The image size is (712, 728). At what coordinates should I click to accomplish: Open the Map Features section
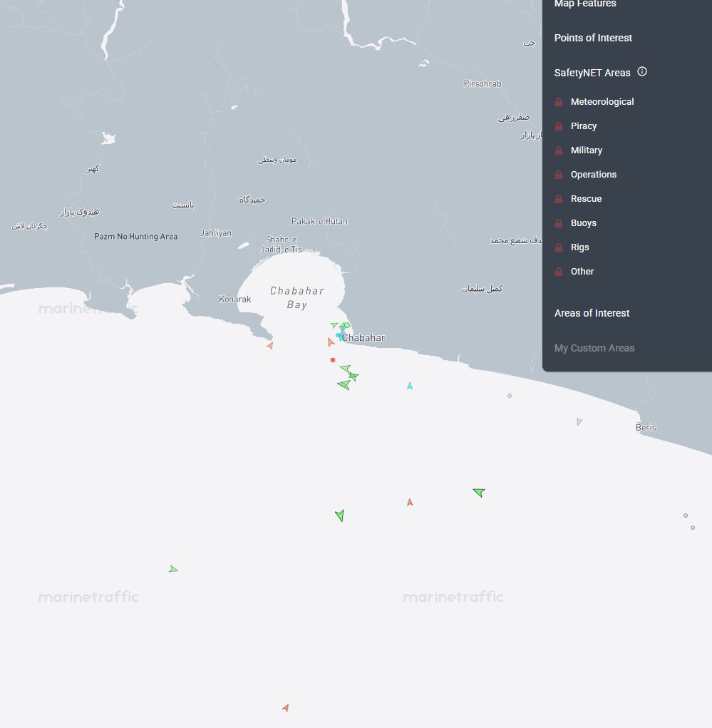[585, 4]
